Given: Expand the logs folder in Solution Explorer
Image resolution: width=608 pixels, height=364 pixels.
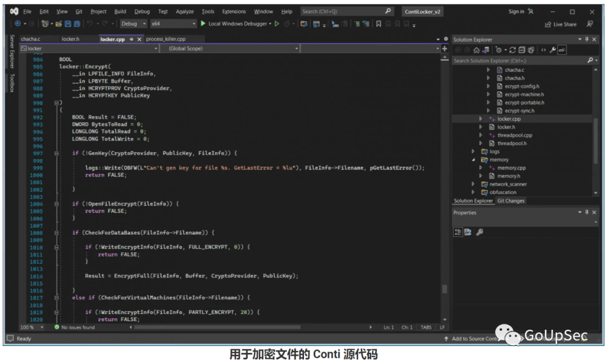Looking at the screenshot, I should pos(473,151).
